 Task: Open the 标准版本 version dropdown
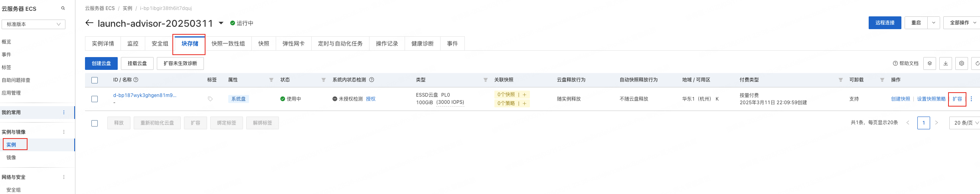34,24
